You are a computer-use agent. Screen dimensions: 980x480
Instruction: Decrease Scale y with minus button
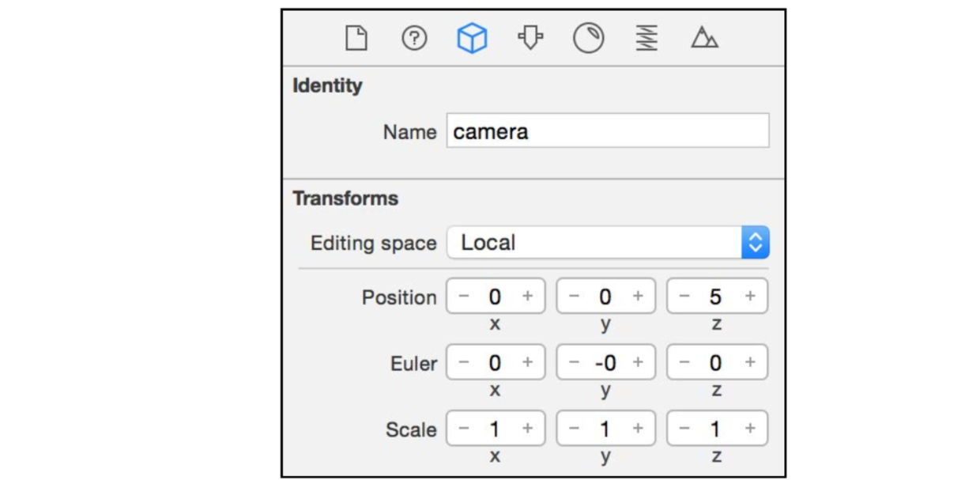[574, 429]
